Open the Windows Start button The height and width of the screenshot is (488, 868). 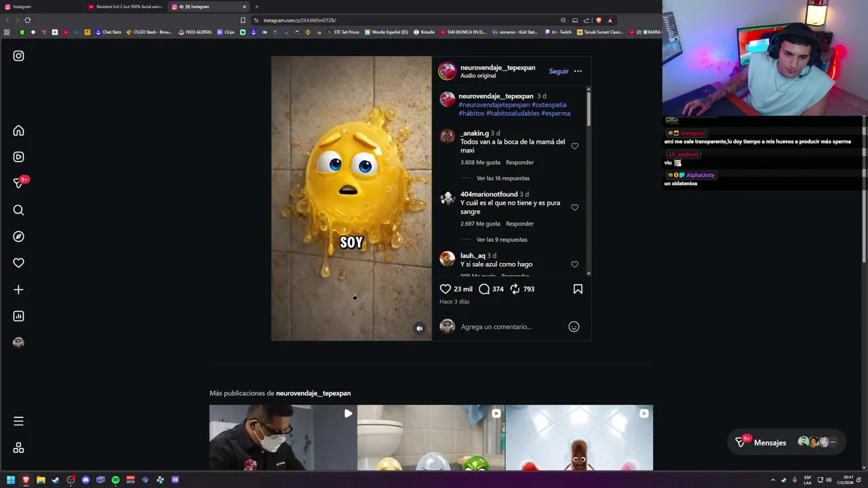tap(11, 480)
